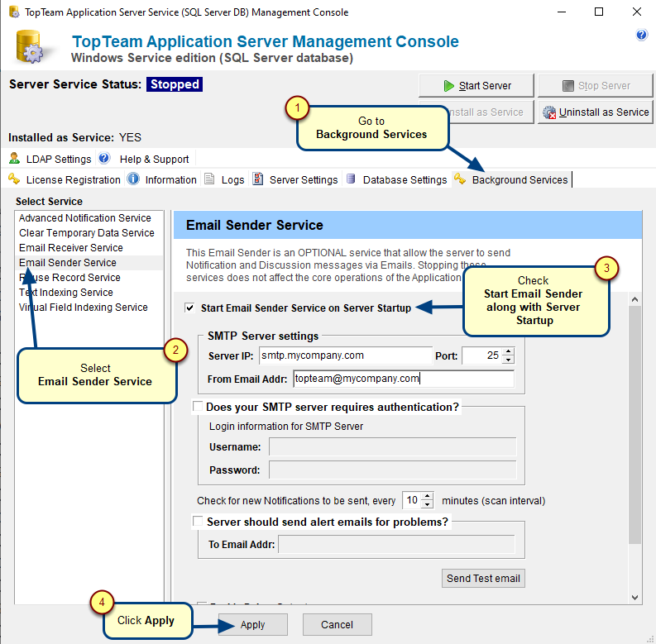Click the SMTP Username field

click(392, 447)
